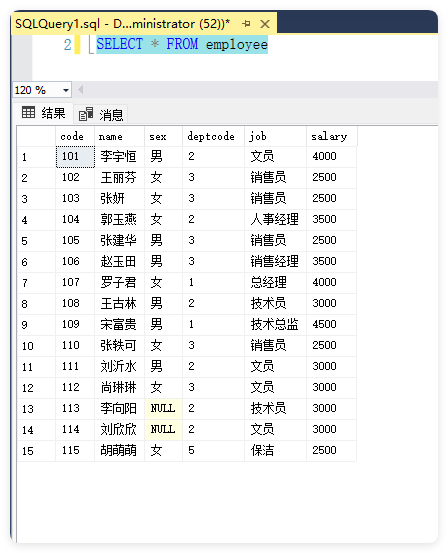
Task: Select the code cell 109
Action: point(75,324)
